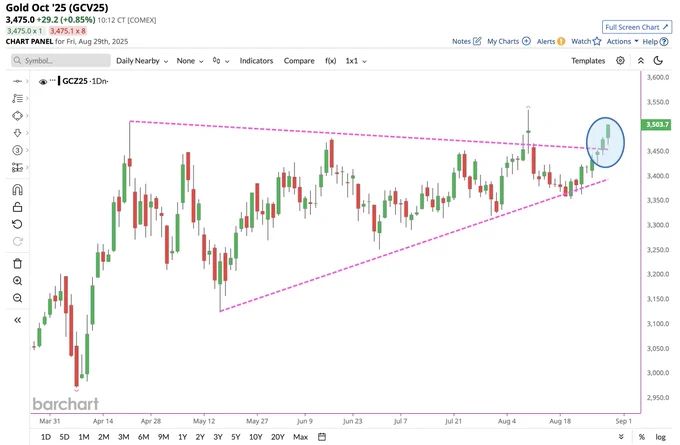The width and height of the screenshot is (680, 445).
Task: Click the GCZ25 symbol label
Action: pyautogui.click(x=75, y=81)
